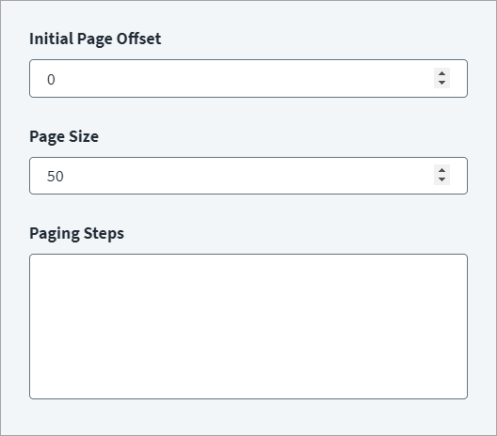Viewport: 497px width, 436px height.
Task: Select the Initial Page Offset label
Action: [x=95, y=39]
